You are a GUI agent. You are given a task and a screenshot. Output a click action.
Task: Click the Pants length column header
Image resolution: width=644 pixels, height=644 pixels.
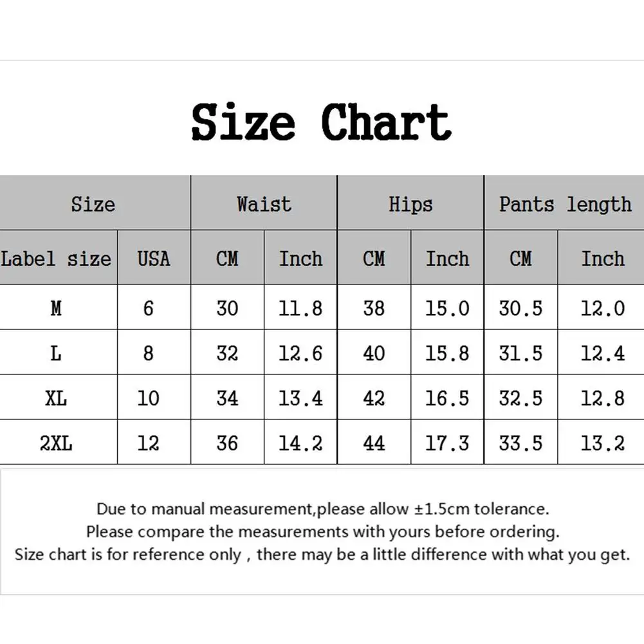click(x=565, y=204)
